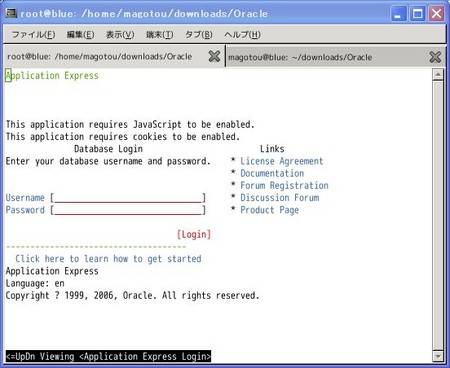Click the 'Links' heading text
Image resolution: width=450 pixels, height=368 pixels.
coord(272,149)
